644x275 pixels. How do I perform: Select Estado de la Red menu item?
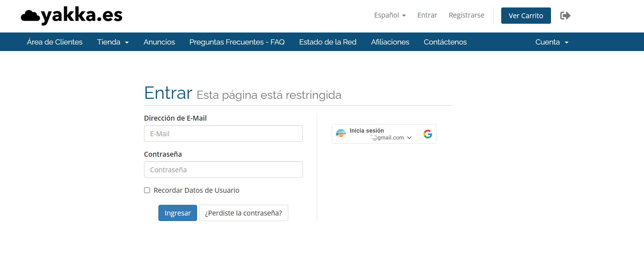click(328, 42)
